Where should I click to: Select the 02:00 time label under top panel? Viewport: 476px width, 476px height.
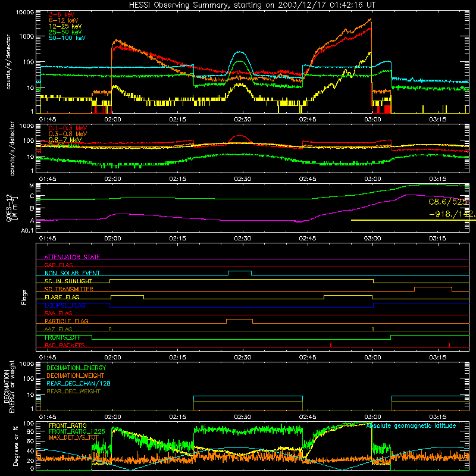(x=112, y=120)
